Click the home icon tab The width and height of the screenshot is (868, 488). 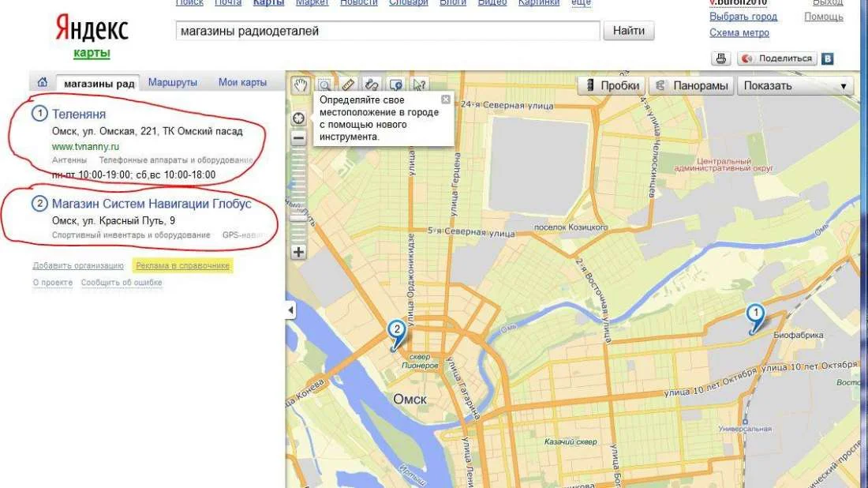point(43,83)
